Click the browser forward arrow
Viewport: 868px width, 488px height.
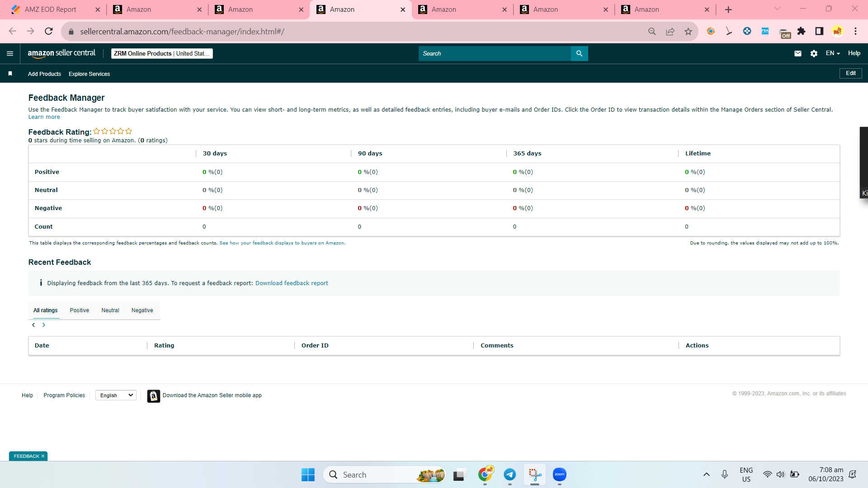click(x=30, y=31)
